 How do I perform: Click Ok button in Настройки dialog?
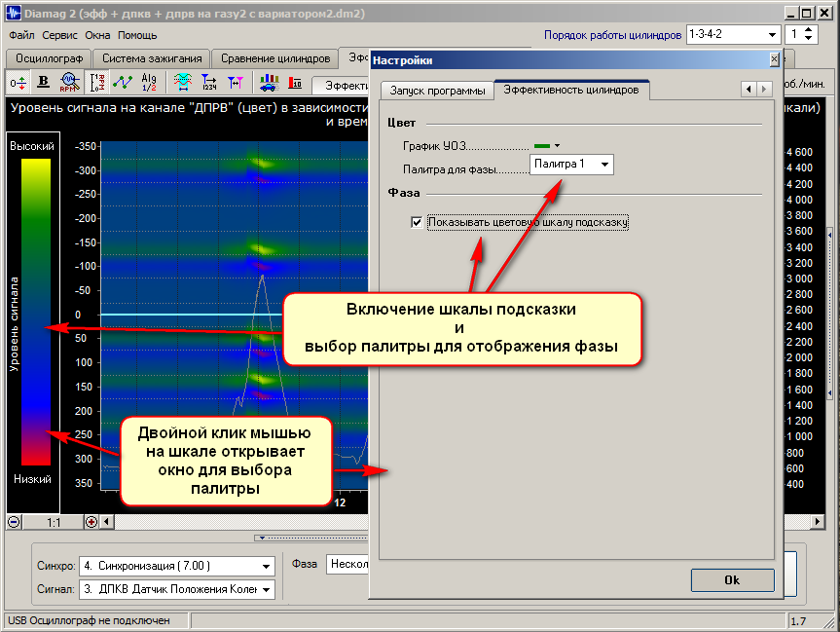732,580
